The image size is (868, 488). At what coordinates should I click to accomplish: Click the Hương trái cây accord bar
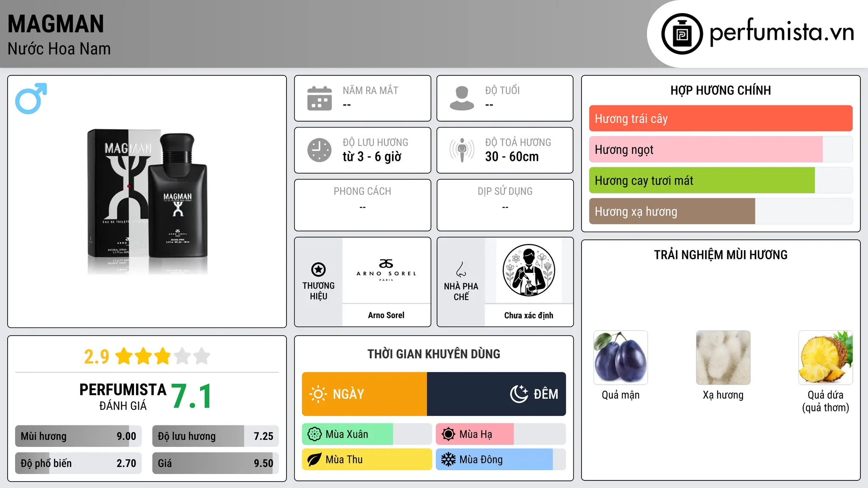[x=721, y=119]
